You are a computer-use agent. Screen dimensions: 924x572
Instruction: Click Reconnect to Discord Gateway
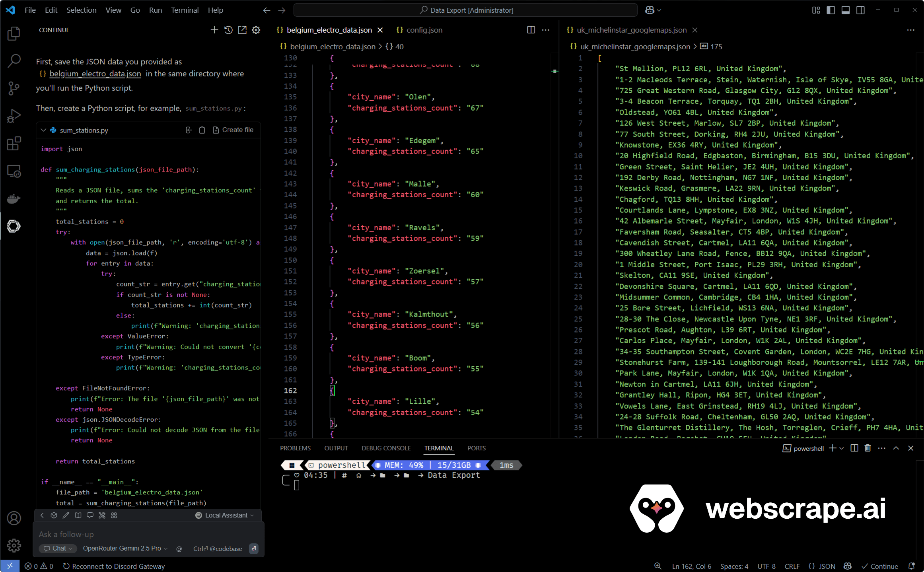[x=114, y=566]
